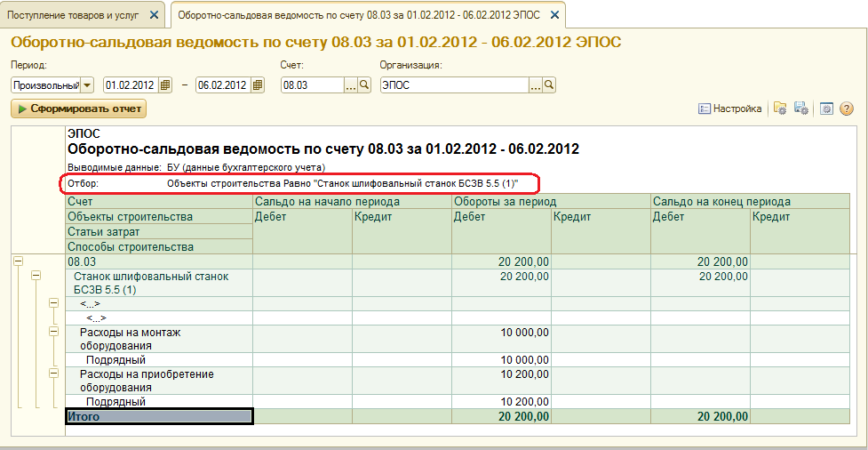The width and height of the screenshot is (868, 450).
Task: Open the gear options icon in toolbar
Action: tap(826, 109)
